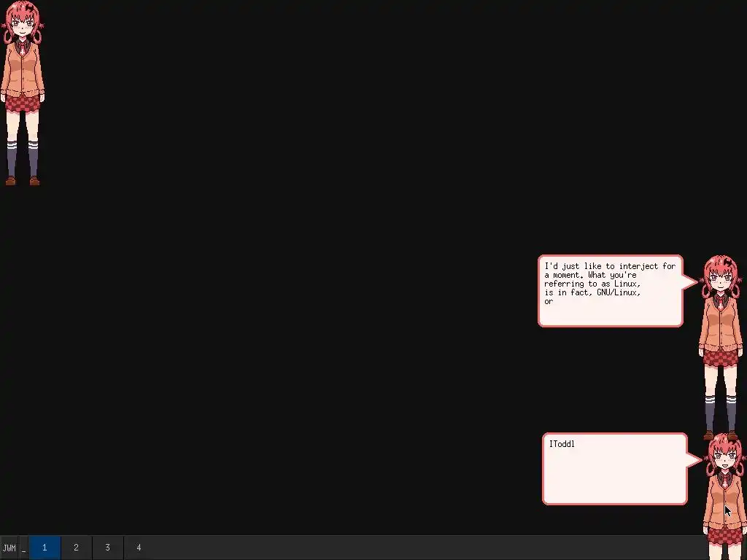747x560 pixels.
Task: Switch to desktop 4 in the pager
Action: (139, 548)
